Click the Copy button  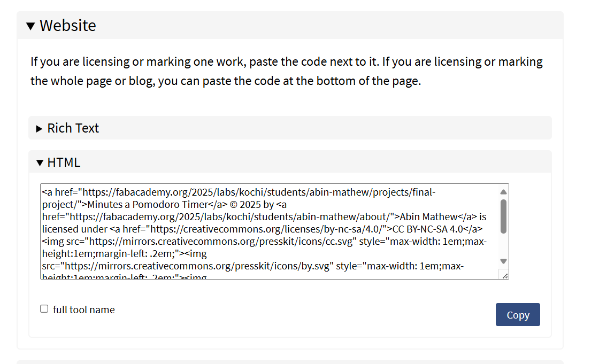click(518, 314)
